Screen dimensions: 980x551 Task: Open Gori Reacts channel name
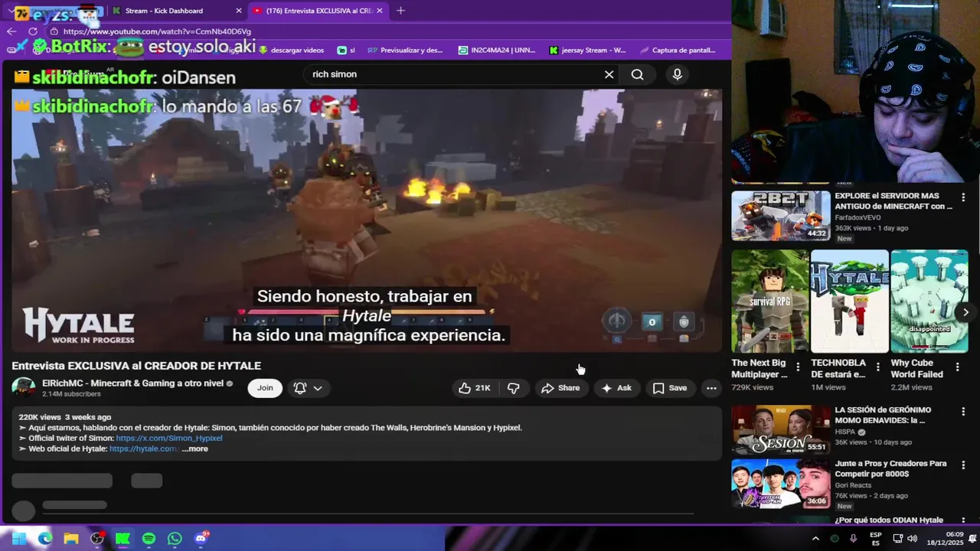[x=854, y=485]
